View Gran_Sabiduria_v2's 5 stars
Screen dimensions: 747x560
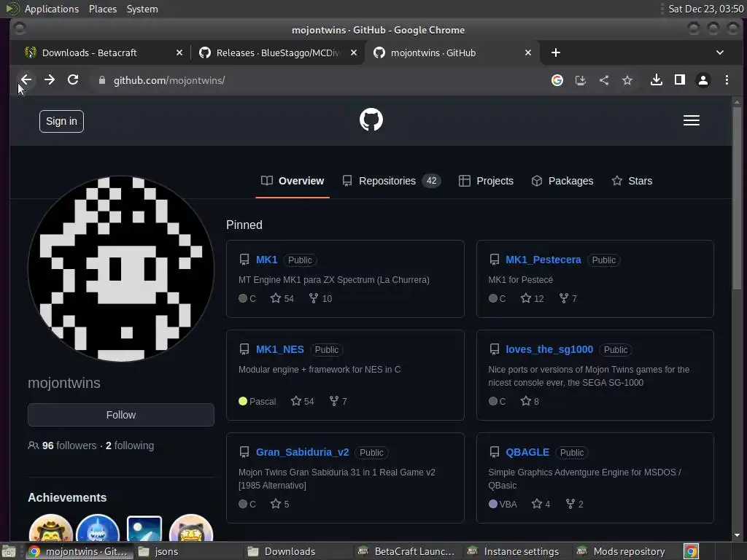pos(279,505)
